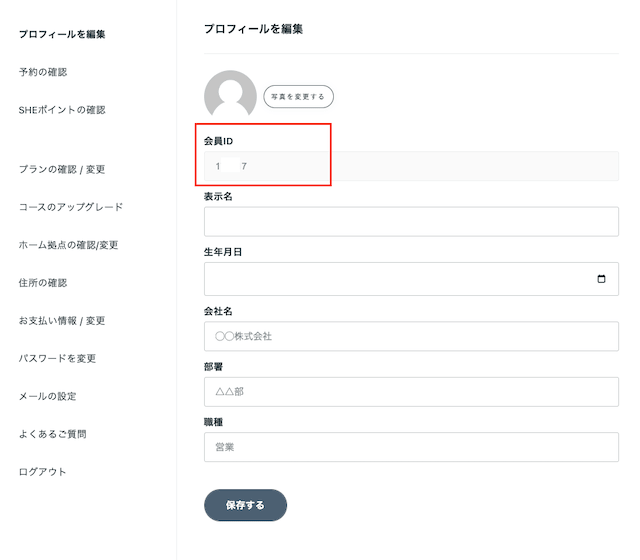Click ログアウト to sign out
This screenshot has width=640, height=560.
point(42,472)
